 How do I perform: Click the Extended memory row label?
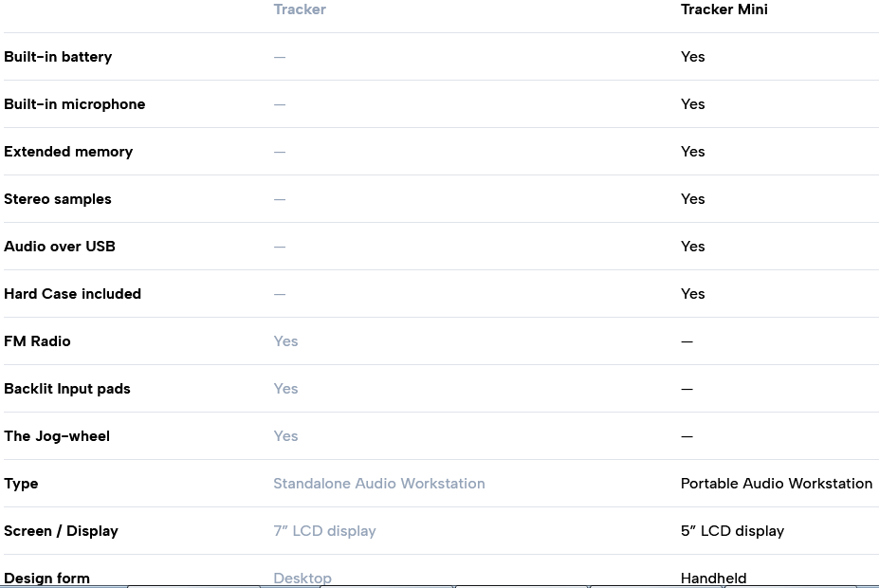click(68, 152)
